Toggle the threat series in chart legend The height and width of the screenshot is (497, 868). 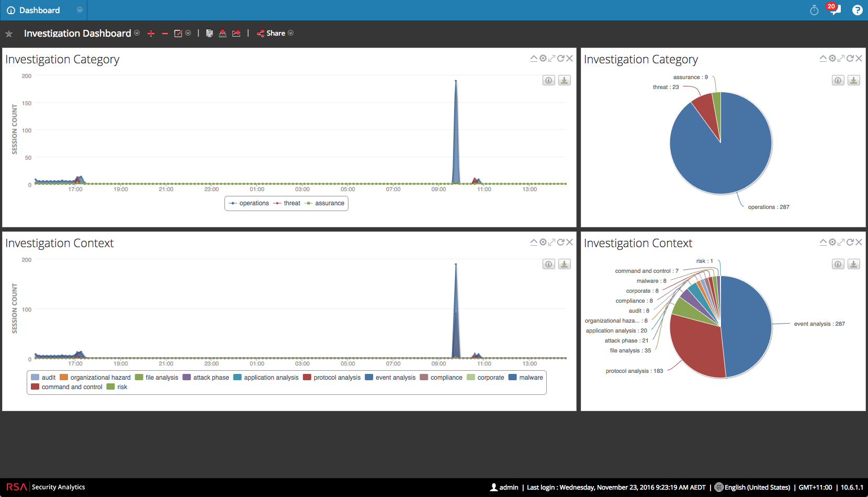(287, 203)
